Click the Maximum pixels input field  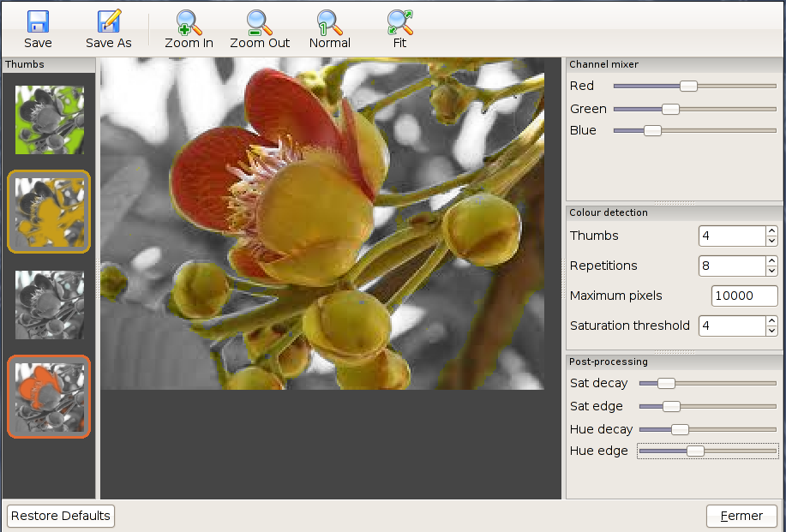[744, 296]
